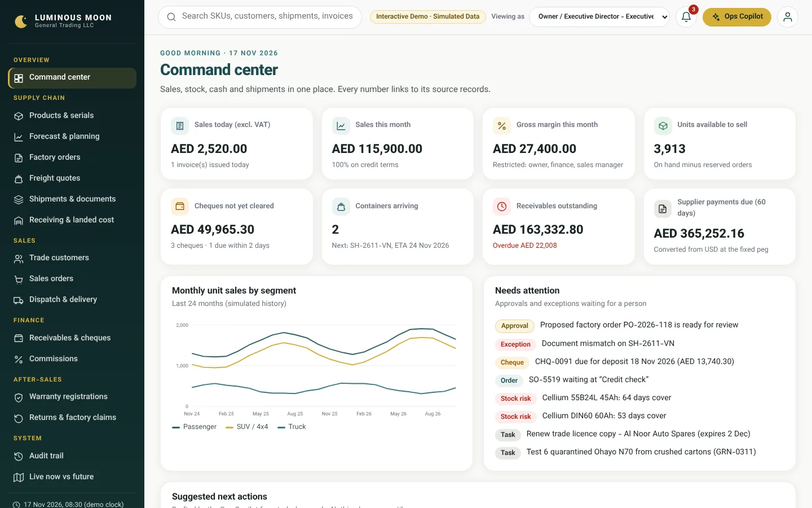Open Trade customers
812x508 pixels.
click(72, 258)
